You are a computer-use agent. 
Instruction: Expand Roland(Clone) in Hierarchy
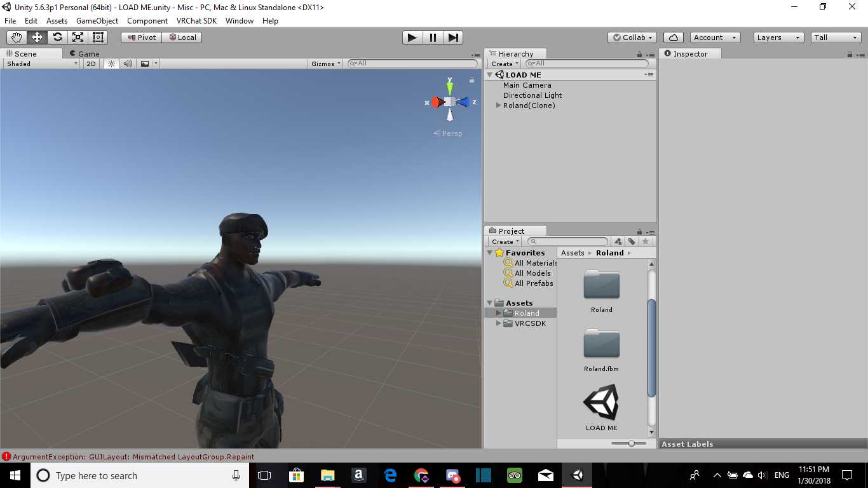pos(499,105)
